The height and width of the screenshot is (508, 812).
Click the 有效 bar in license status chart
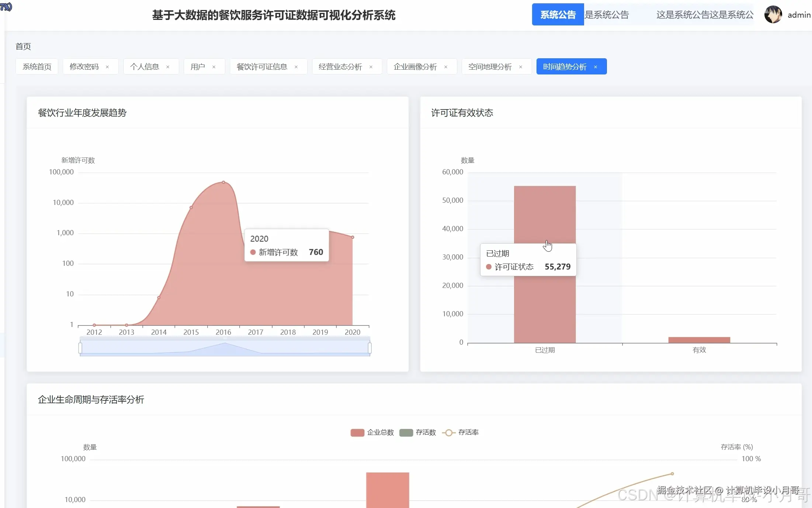(x=699, y=340)
